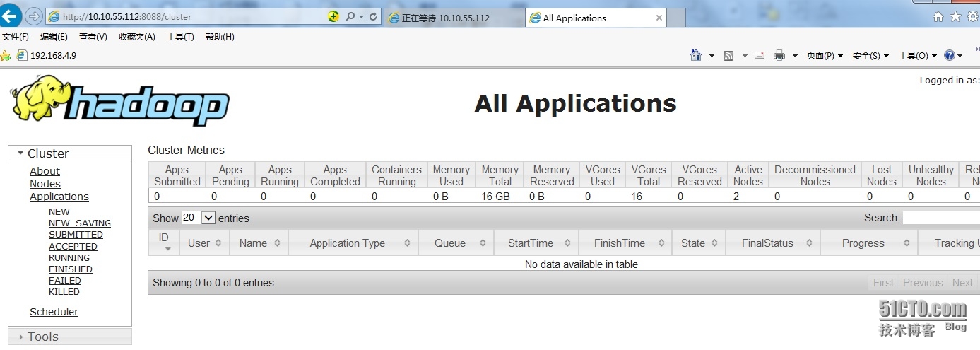Filter applications by RUNNING state

click(69, 257)
